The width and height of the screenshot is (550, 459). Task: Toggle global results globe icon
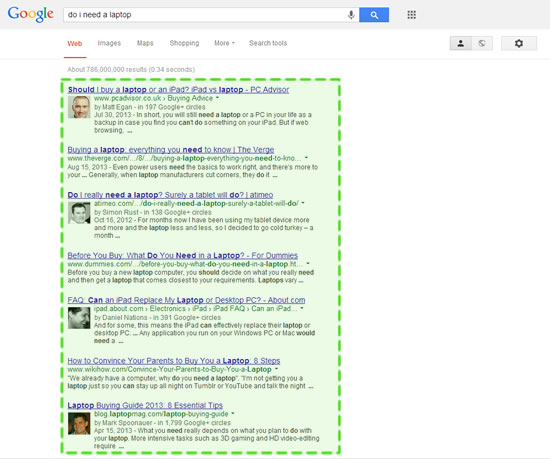[482, 43]
